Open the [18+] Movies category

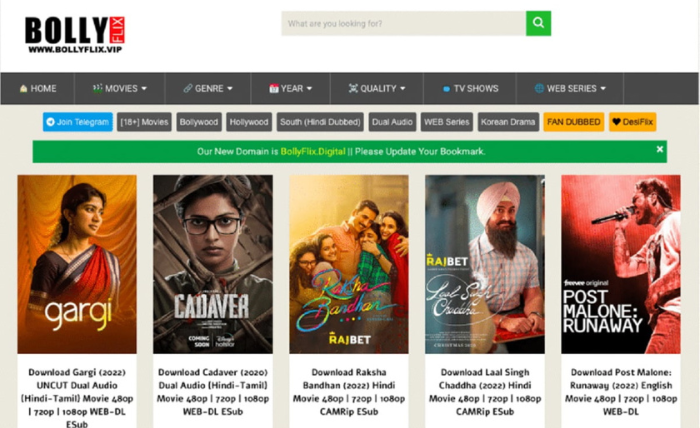coord(144,122)
